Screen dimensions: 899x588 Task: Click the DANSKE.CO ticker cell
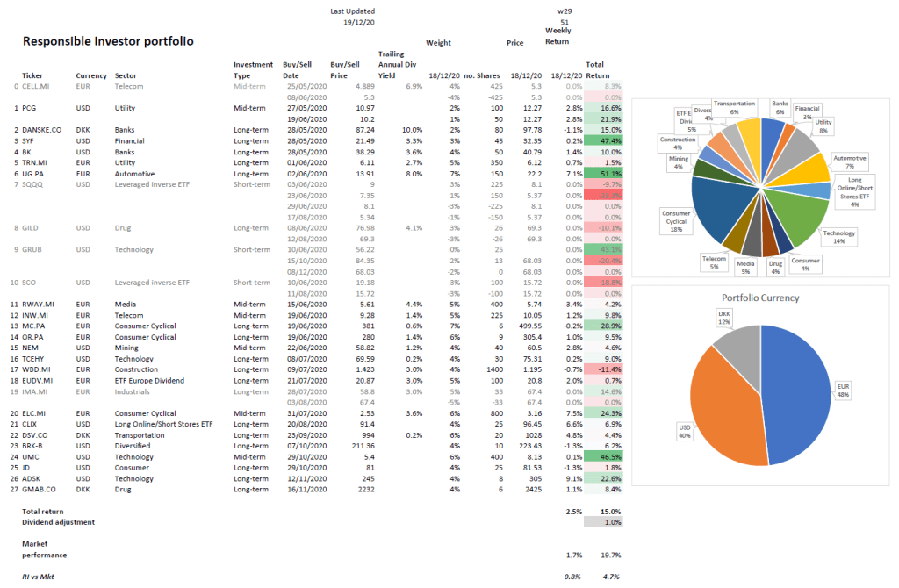coord(41,130)
